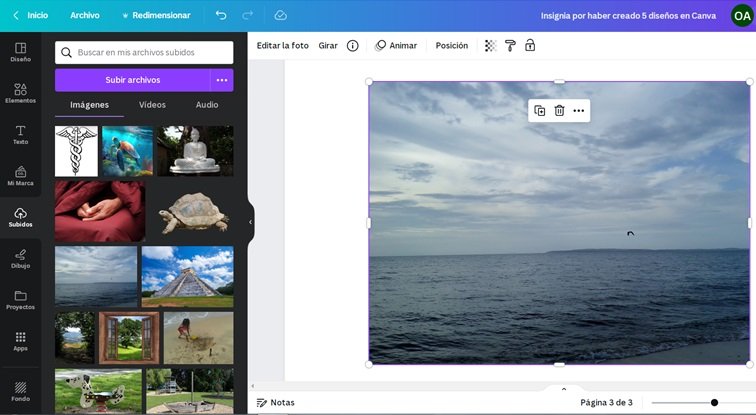Open the Diseño sidebar panel
Screen dimensions: 756x415
click(x=20, y=52)
